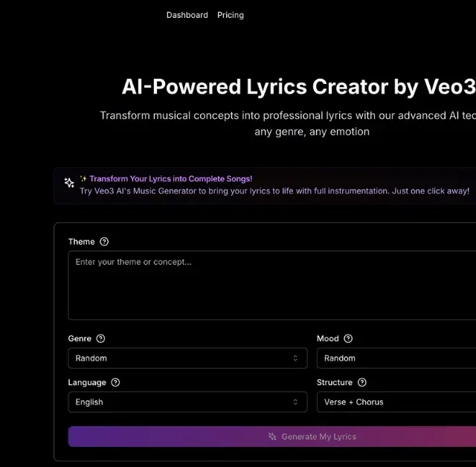Go to the Dashboard navigation item

coord(187,15)
